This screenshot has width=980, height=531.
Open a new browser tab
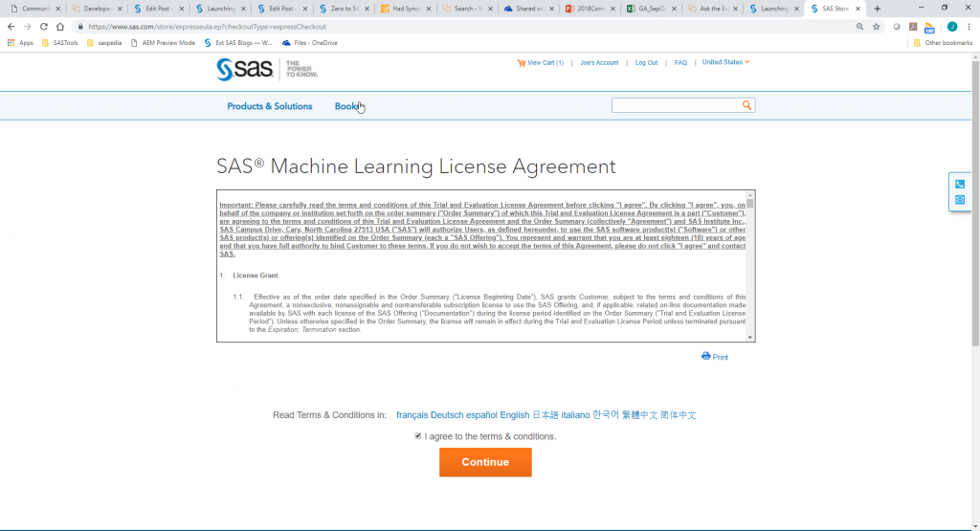[877, 9]
